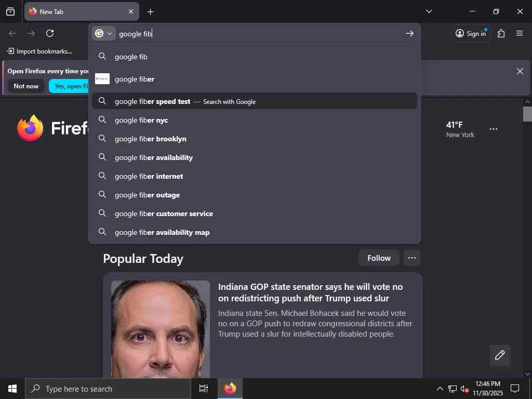Dismiss the Open Firefox notification bar
The width and height of the screenshot is (532, 399).
(520, 71)
